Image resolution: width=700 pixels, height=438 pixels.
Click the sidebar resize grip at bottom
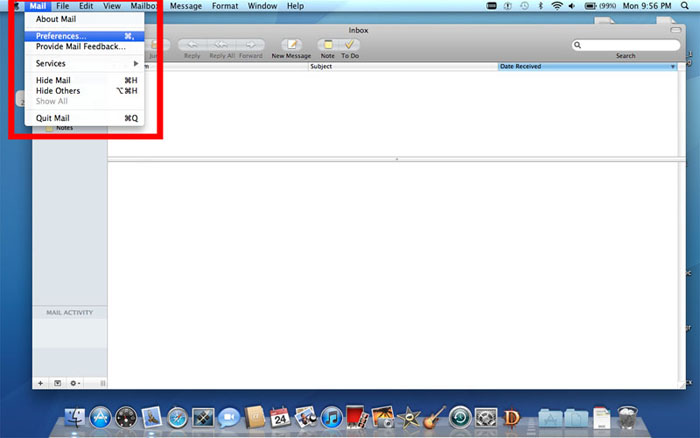click(x=103, y=383)
